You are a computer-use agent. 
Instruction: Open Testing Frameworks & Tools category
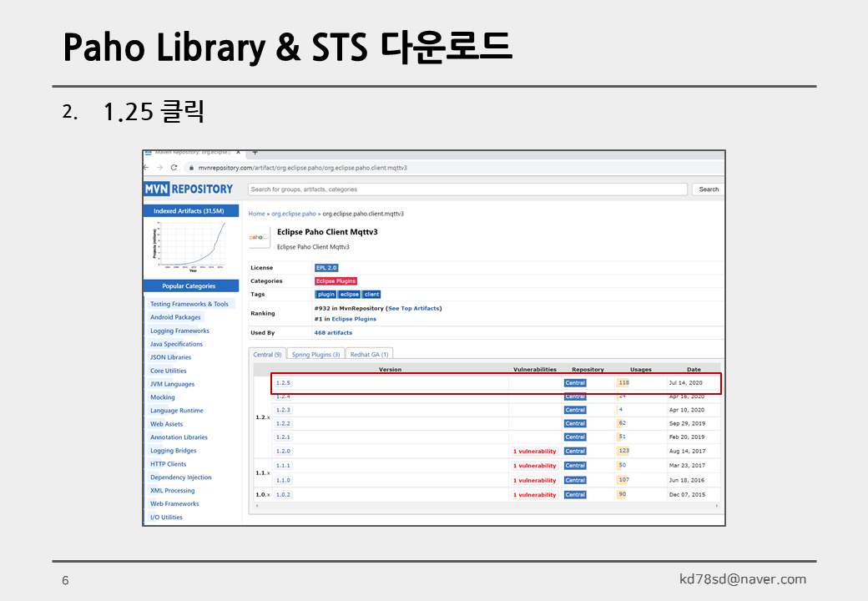189,304
